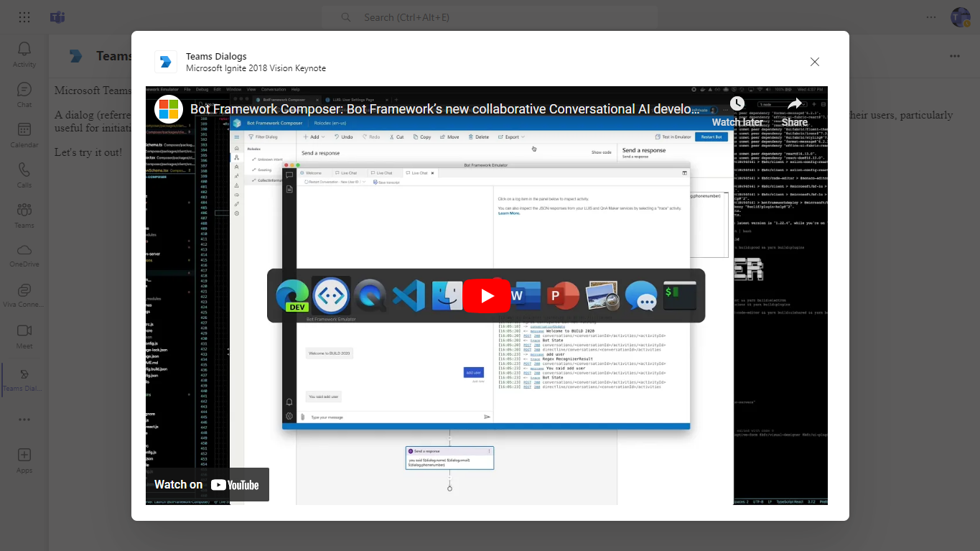Click the "Teams Dialogs" dialog title text

[x=216, y=56]
